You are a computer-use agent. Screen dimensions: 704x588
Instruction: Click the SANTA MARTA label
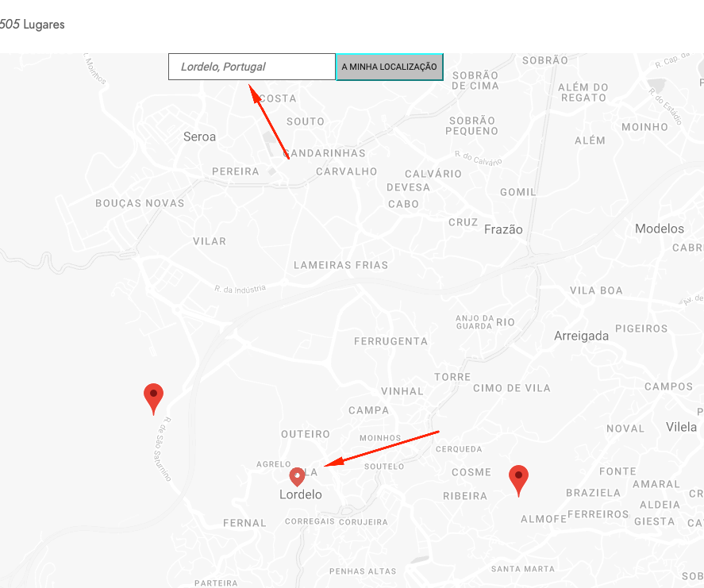522,569
